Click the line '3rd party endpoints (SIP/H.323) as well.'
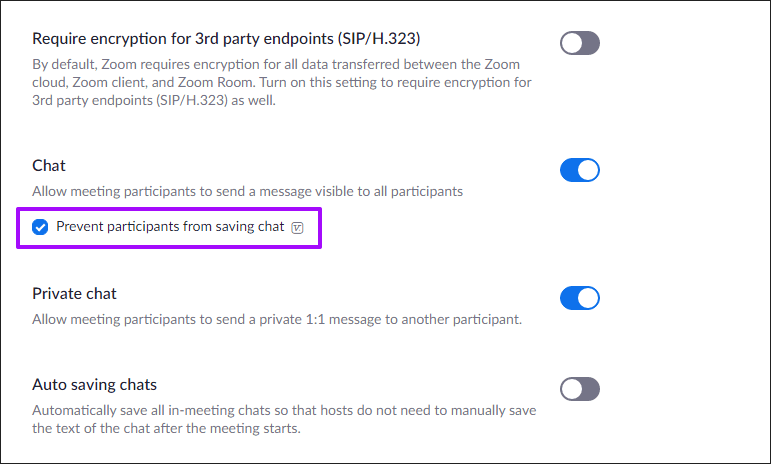 (152, 101)
